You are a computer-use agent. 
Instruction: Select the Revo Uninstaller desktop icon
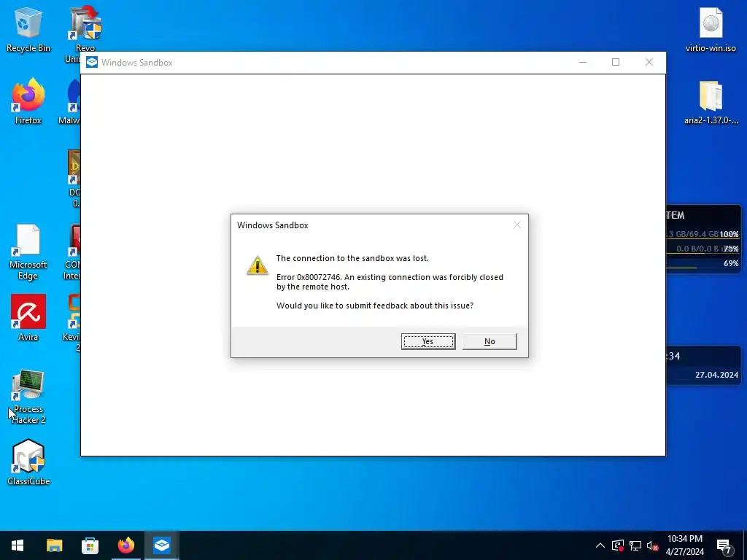pyautogui.click(x=84, y=34)
